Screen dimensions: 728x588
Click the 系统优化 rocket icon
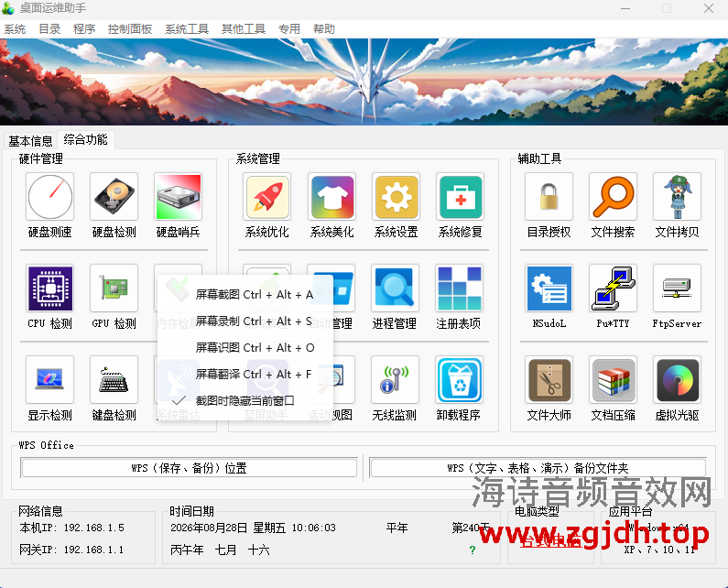click(x=267, y=197)
